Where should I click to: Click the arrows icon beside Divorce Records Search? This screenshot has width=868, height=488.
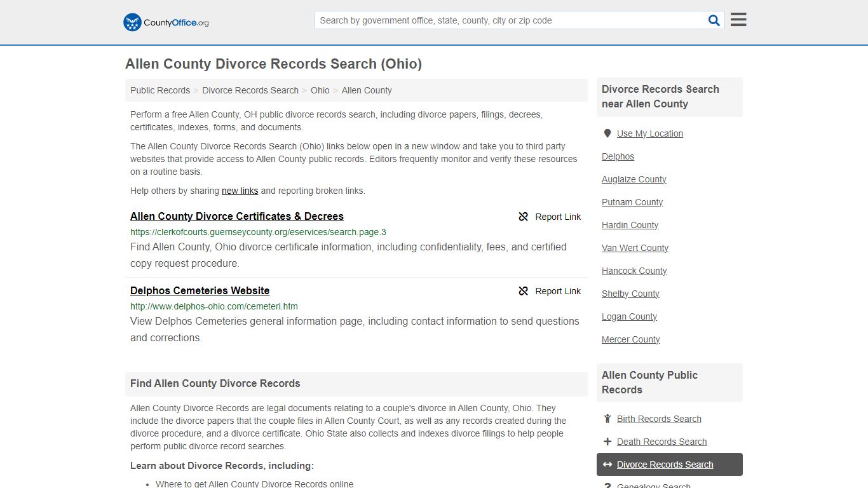pos(607,464)
